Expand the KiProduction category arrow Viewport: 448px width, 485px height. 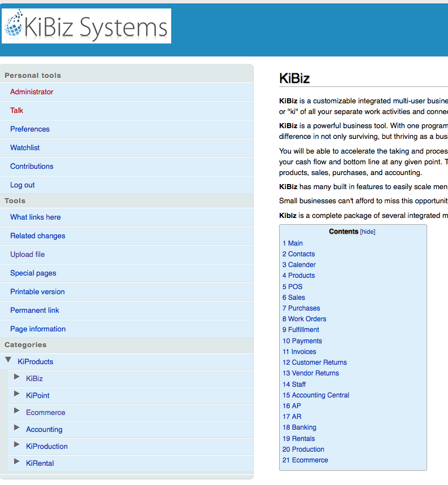(17, 445)
